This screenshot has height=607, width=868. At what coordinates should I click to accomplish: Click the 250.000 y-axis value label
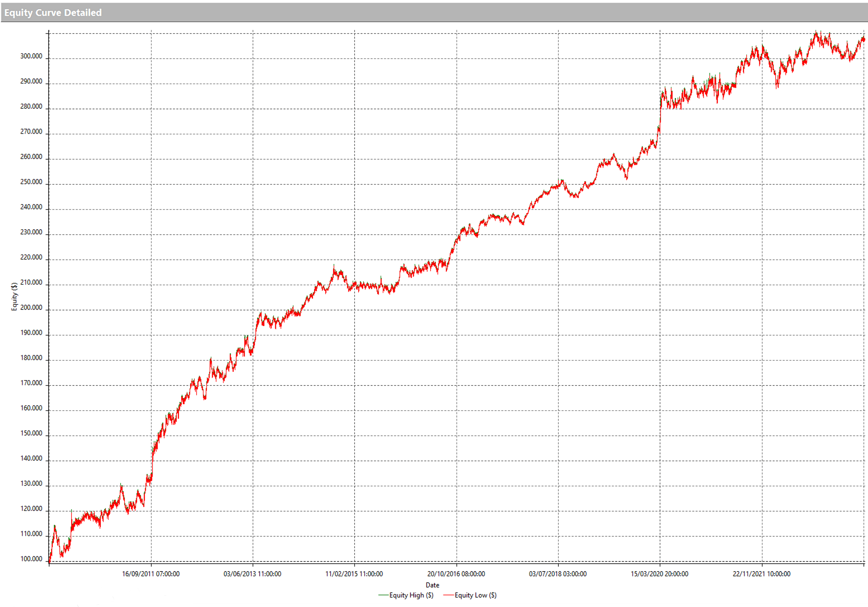point(31,182)
